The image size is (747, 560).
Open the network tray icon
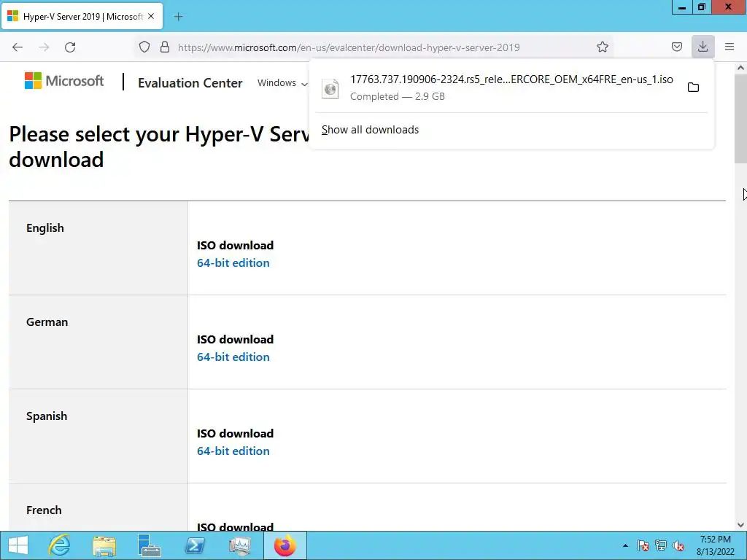[x=661, y=545]
